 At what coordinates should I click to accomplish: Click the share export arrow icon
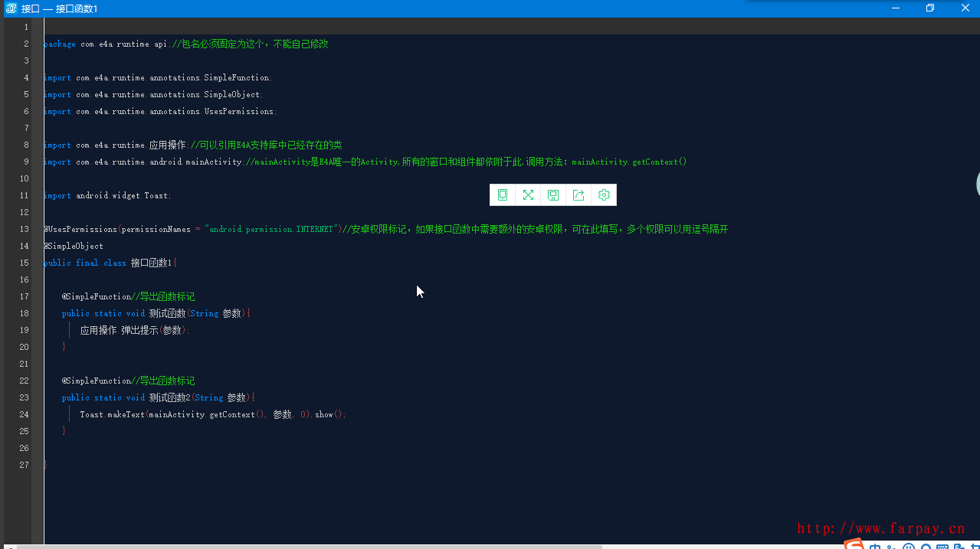pos(578,195)
